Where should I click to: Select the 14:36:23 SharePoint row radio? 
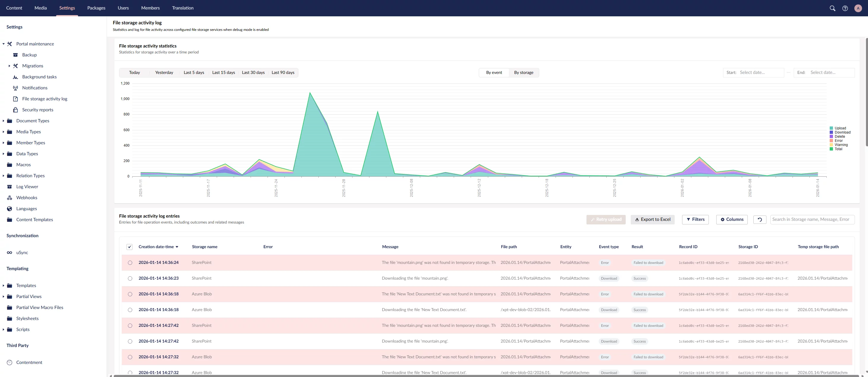(130, 278)
